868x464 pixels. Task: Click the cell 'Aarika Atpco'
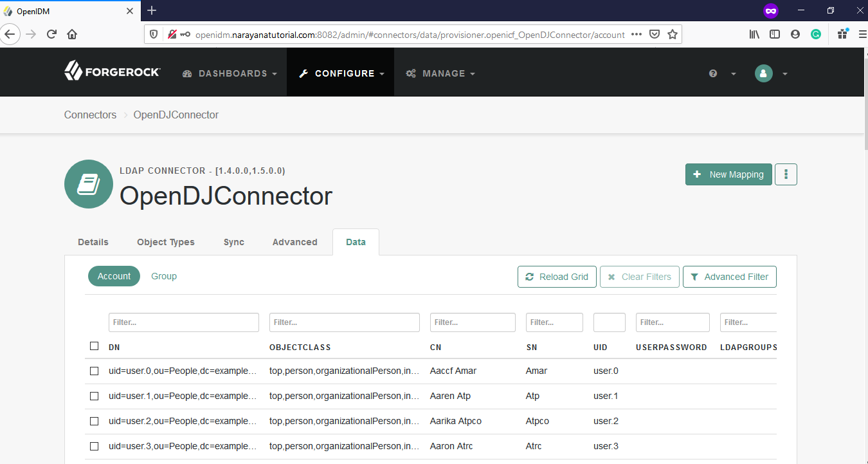point(456,421)
